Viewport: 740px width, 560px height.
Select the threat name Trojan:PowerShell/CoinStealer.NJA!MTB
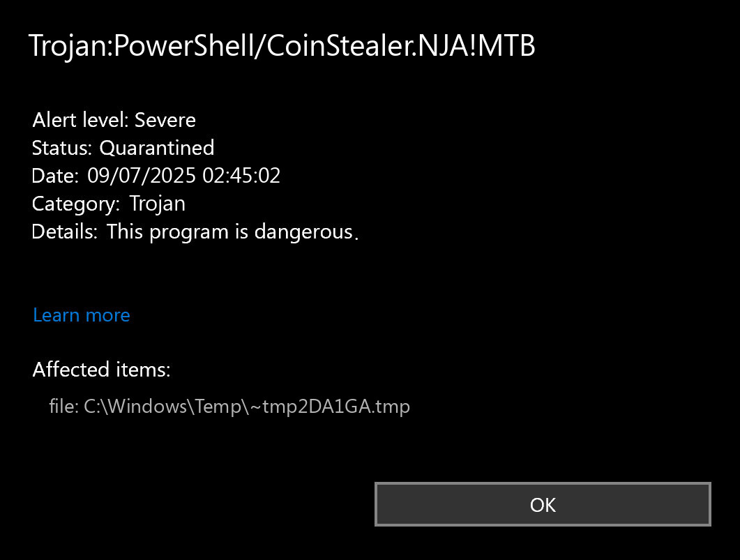coord(282,46)
